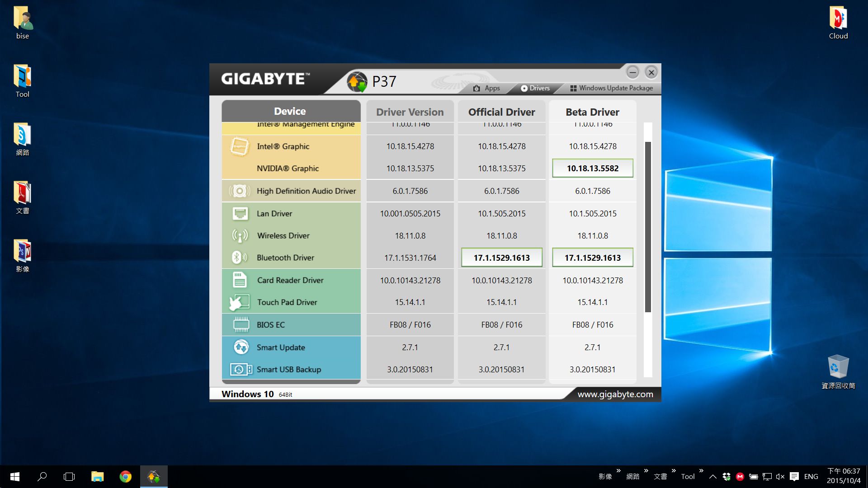Open the Windows Start menu
The image size is (868, 488).
coord(14,477)
